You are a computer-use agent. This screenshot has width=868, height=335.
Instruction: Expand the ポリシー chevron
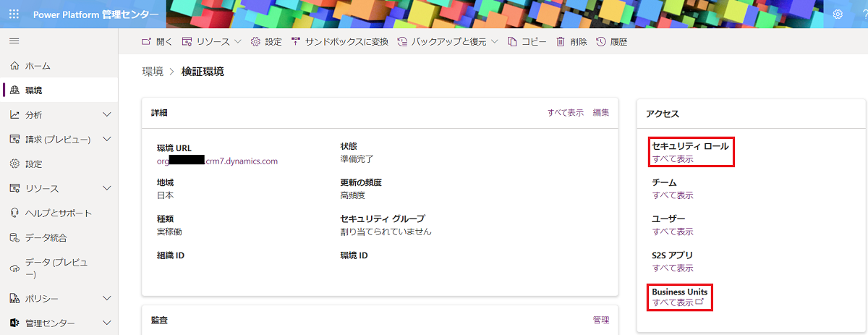coord(107,298)
